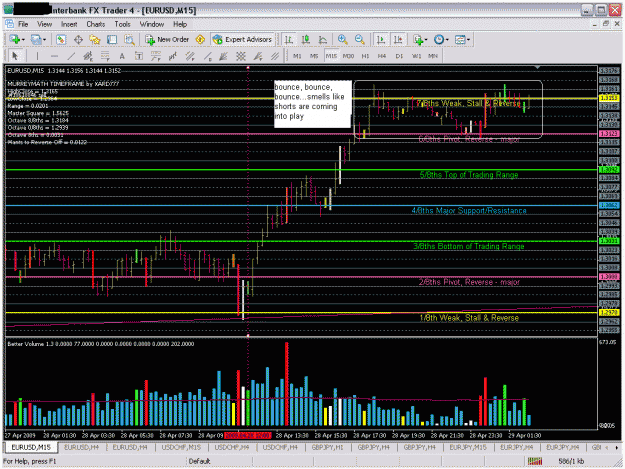Click the connection status bars icon
Viewport: 625px width, 469px height.
pyautogui.click(x=535, y=461)
